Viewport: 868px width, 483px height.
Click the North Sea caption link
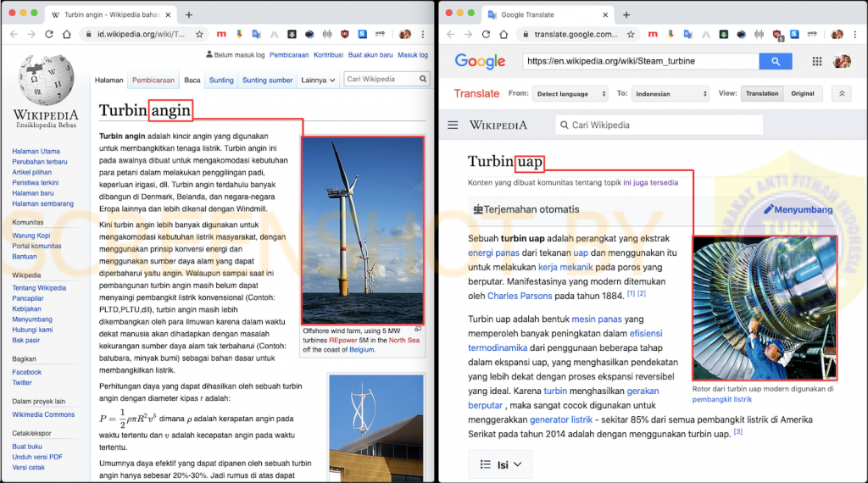point(404,341)
